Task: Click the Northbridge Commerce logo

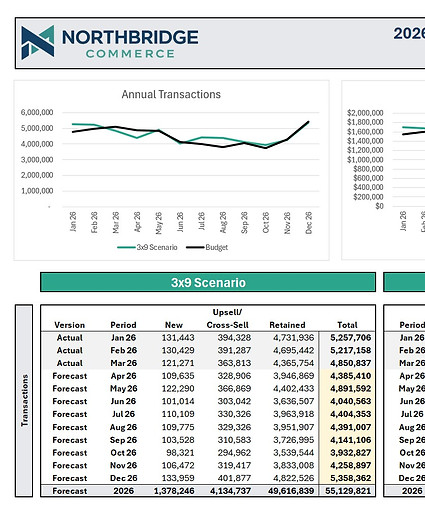Action: click(110, 43)
